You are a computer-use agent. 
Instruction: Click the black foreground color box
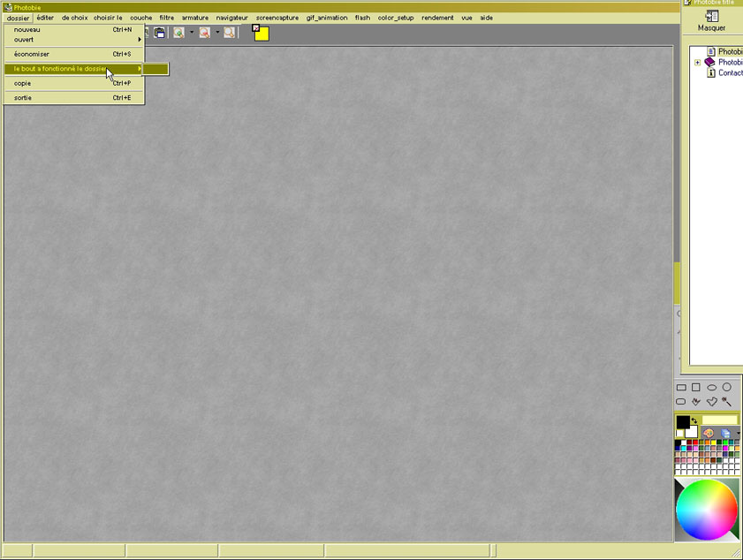pyautogui.click(x=682, y=422)
